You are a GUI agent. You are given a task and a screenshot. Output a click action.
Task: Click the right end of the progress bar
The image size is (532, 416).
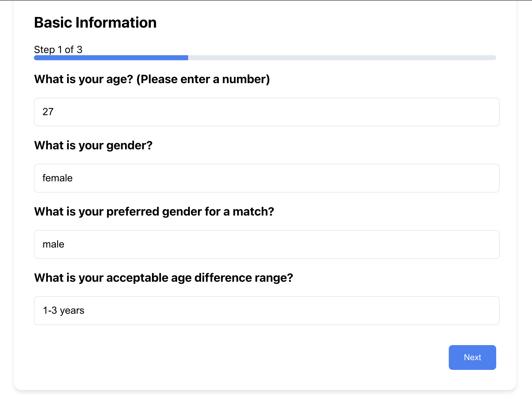(x=493, y=58)
